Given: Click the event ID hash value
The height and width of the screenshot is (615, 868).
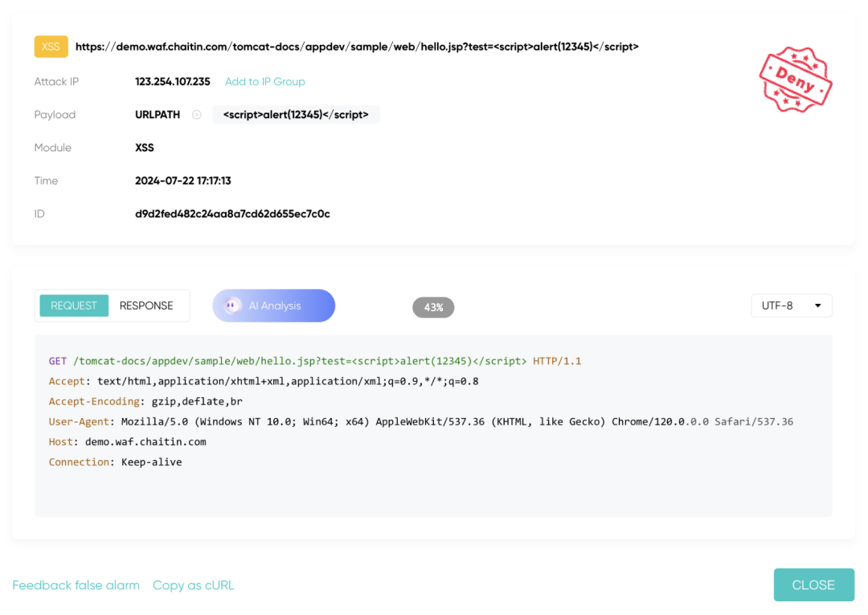Looking at the screenshot, I should point(232,214).
